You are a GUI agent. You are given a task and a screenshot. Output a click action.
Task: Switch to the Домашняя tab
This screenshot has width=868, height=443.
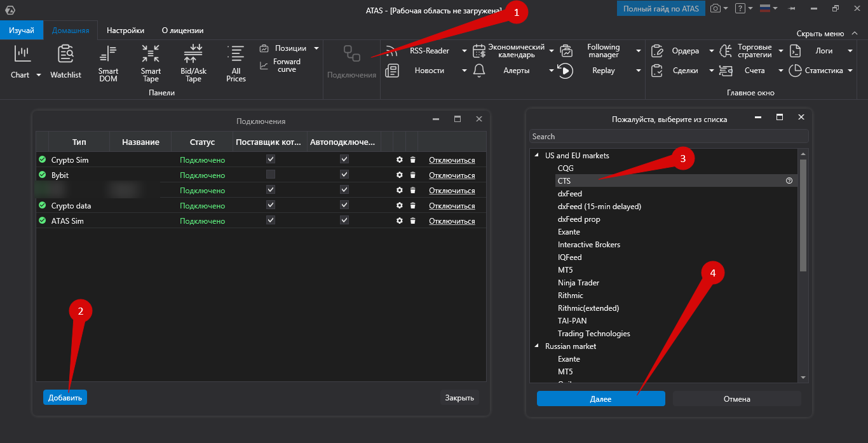pos(71,31)
